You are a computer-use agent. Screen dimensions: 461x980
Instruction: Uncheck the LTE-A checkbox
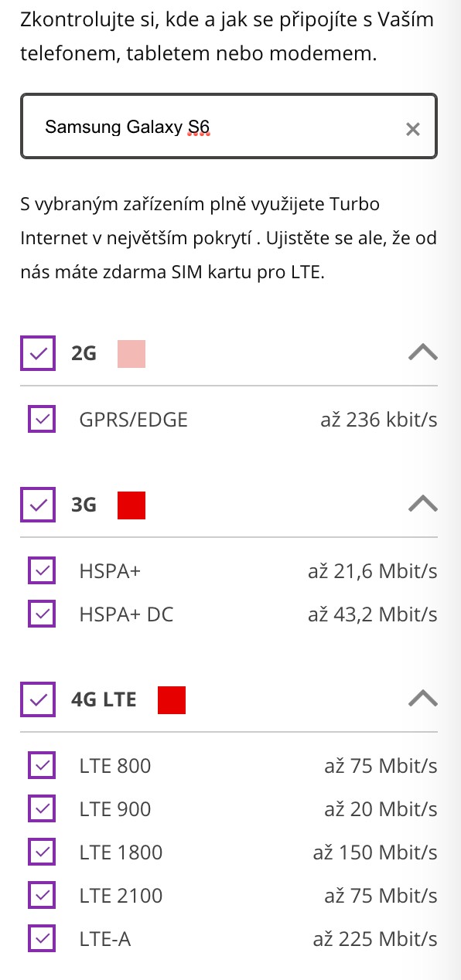pos(42,939)
